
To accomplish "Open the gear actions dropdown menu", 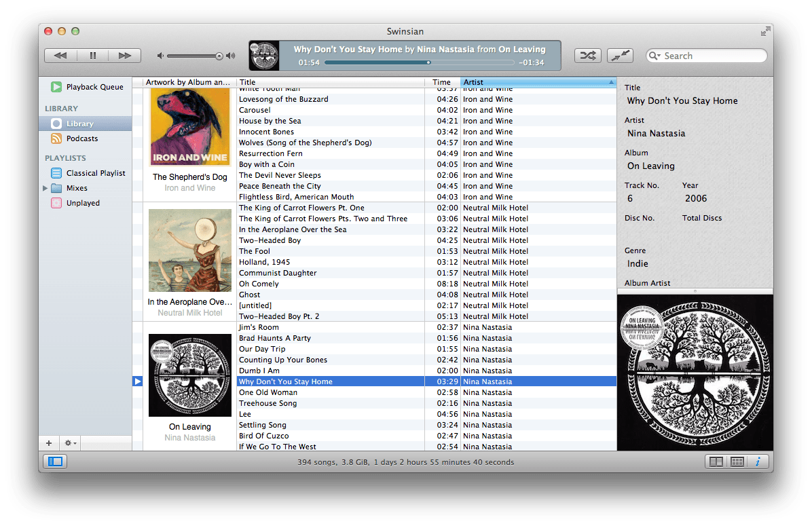I will click(x=70, y=443).
